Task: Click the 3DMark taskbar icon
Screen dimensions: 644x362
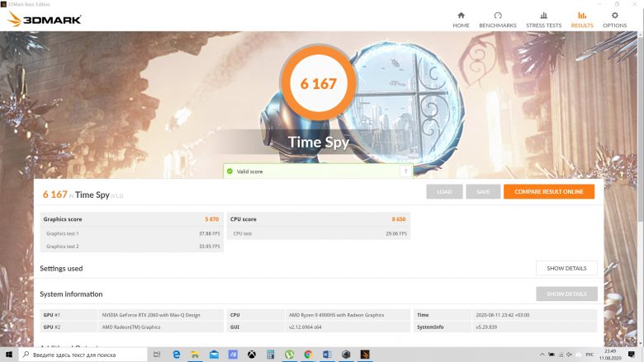Action: pos(365,355)
